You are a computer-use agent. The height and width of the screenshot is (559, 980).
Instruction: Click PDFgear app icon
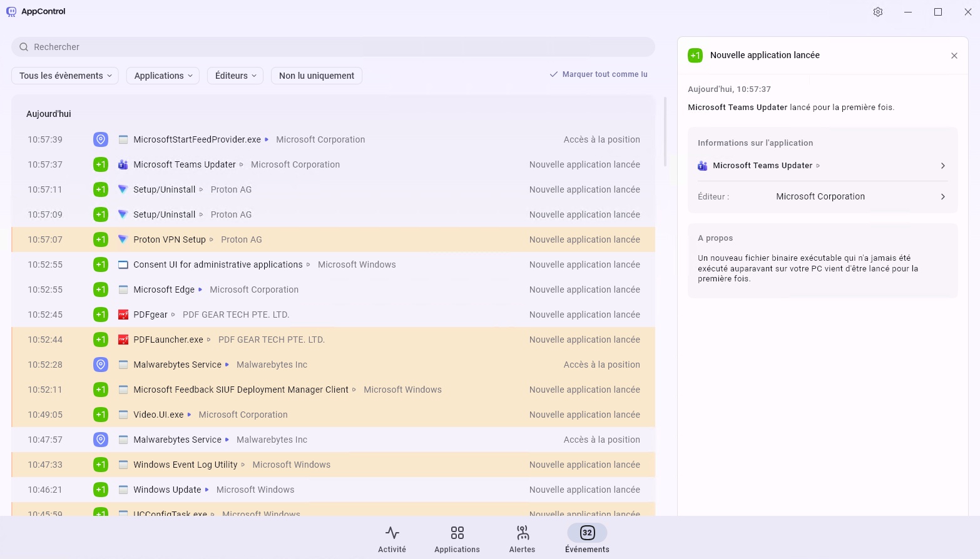pyautogui.click(x=123, y=315)
